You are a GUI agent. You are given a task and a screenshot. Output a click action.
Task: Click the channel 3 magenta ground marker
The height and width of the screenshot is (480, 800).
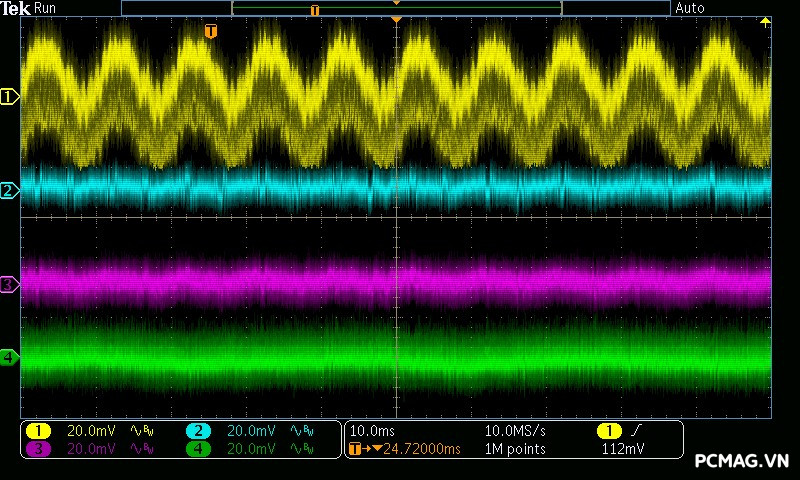(x=9, y=285)
